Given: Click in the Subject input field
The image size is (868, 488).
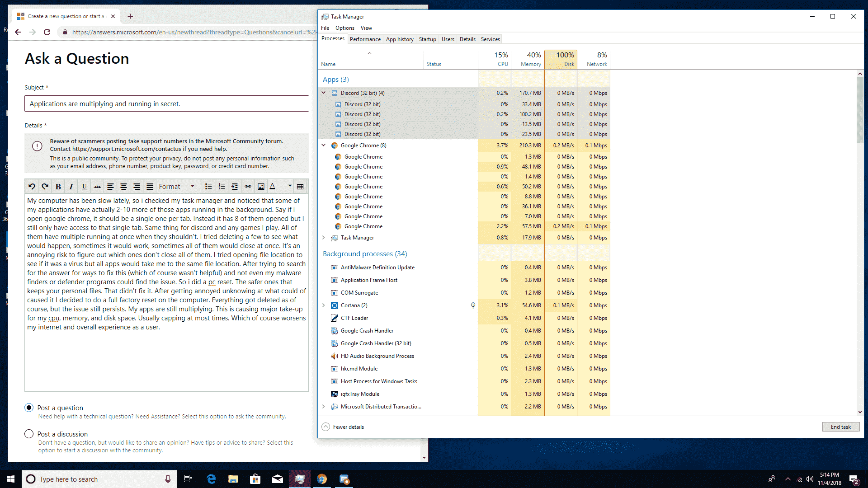Looking at the screenshot, I should (167, 103).
